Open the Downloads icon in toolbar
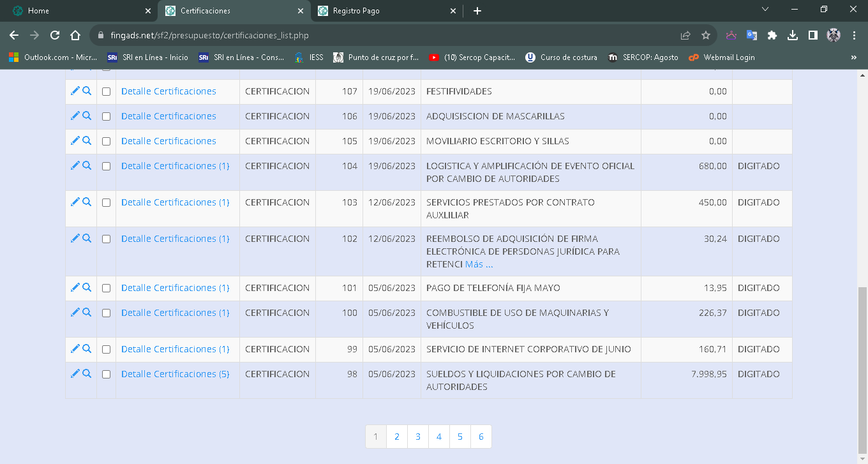 pyautogui.click(x=793, y=36)
